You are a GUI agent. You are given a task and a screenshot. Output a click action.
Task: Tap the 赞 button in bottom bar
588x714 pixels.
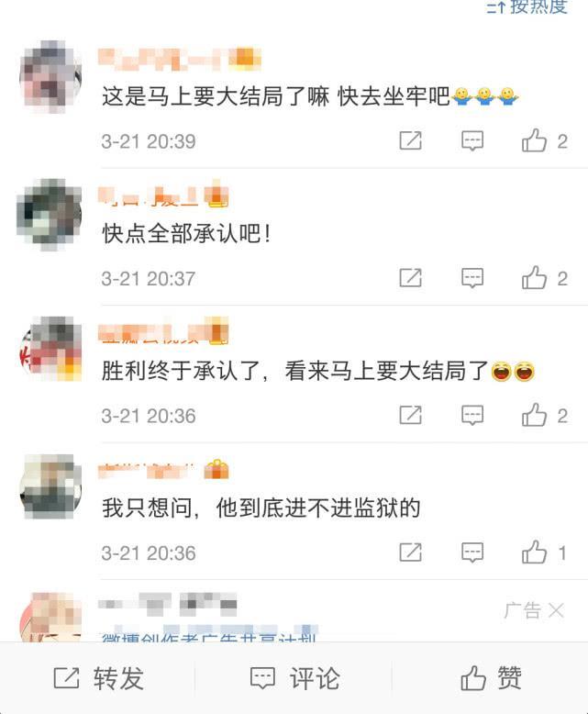pos(491,678)
